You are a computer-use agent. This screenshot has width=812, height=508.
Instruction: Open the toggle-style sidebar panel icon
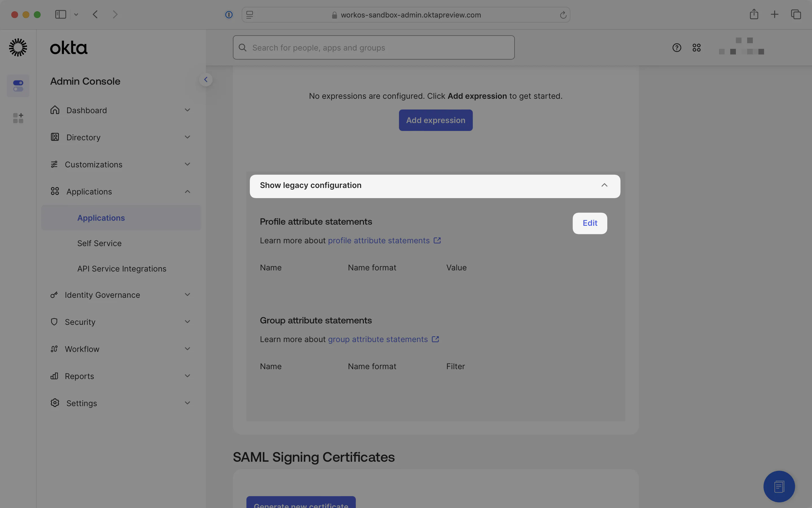tap(18, 86)
